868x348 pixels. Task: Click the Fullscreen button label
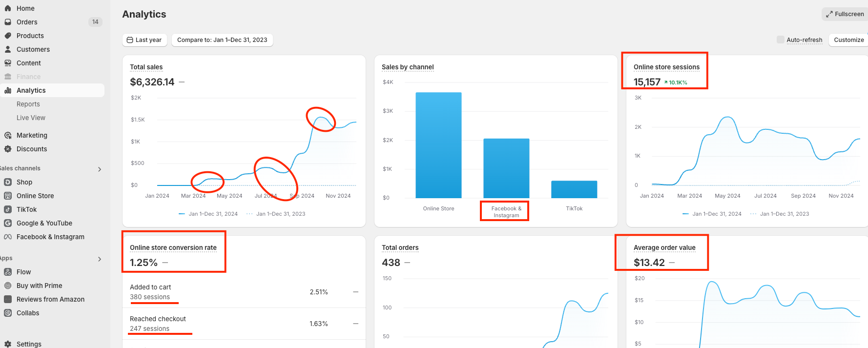849,14
